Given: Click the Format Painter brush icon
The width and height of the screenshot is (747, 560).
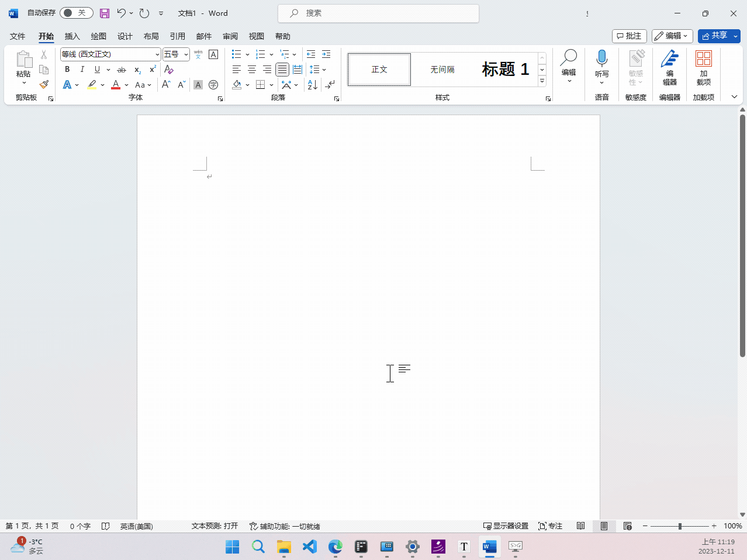Looking at the screenshot, I should (44, 85).
